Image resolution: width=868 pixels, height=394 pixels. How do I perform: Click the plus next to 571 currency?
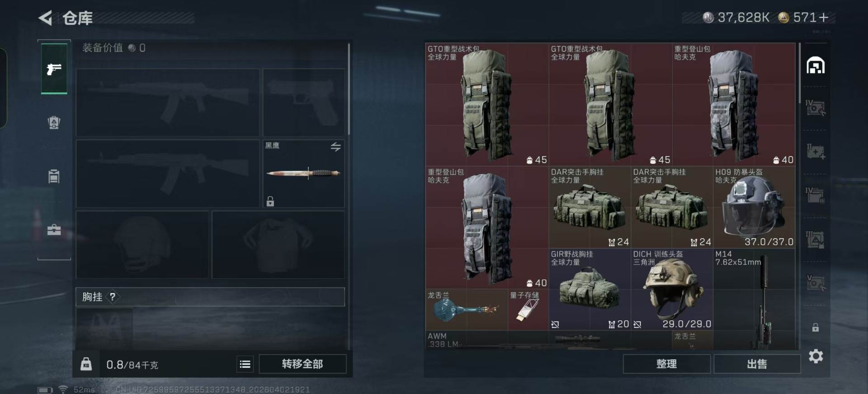tap(824, 18)
